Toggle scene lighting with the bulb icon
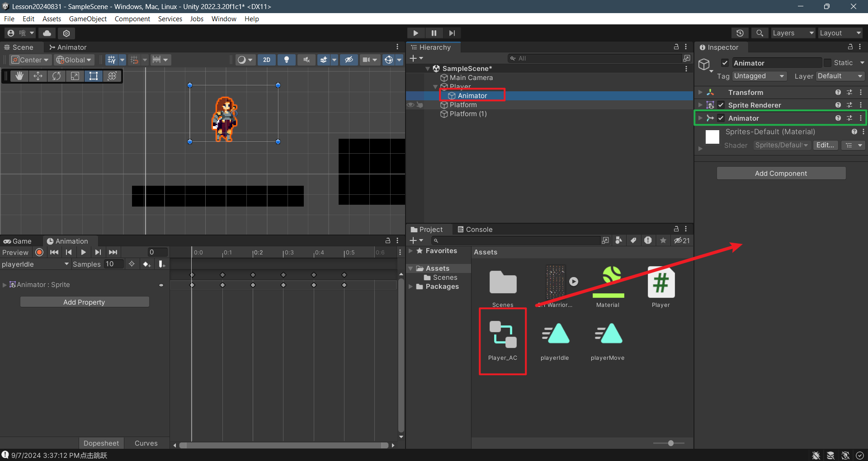Screen dimensions: 868x461 click(286, 60)
